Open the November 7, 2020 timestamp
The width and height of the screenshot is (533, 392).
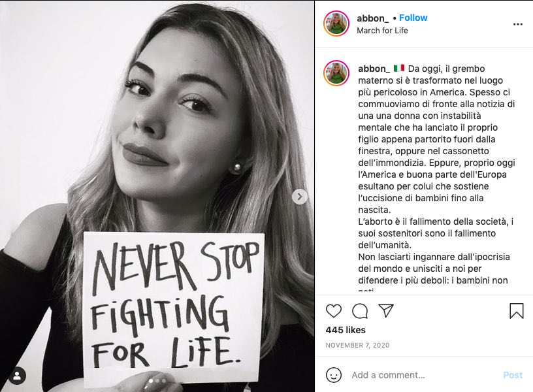click(357, 345)
